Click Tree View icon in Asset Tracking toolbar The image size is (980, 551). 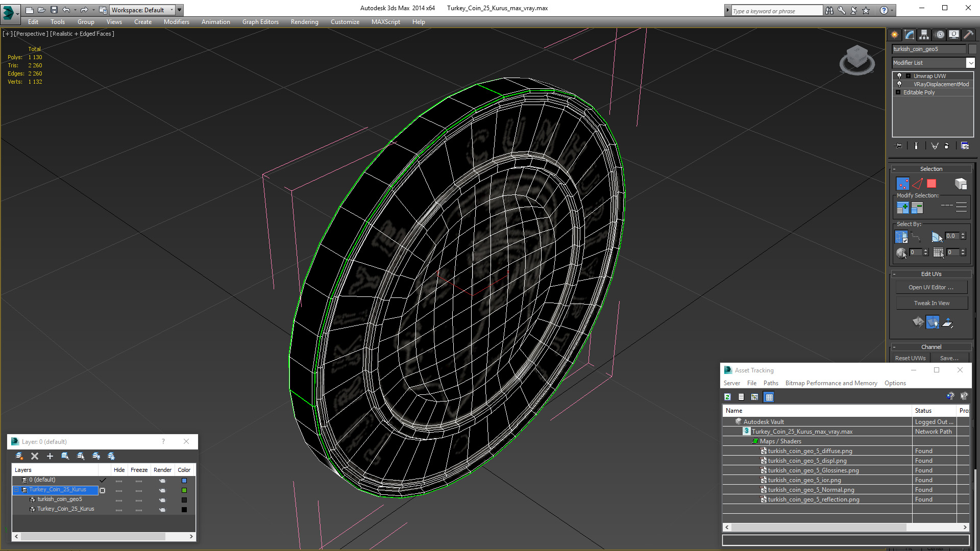click(754, 397)
